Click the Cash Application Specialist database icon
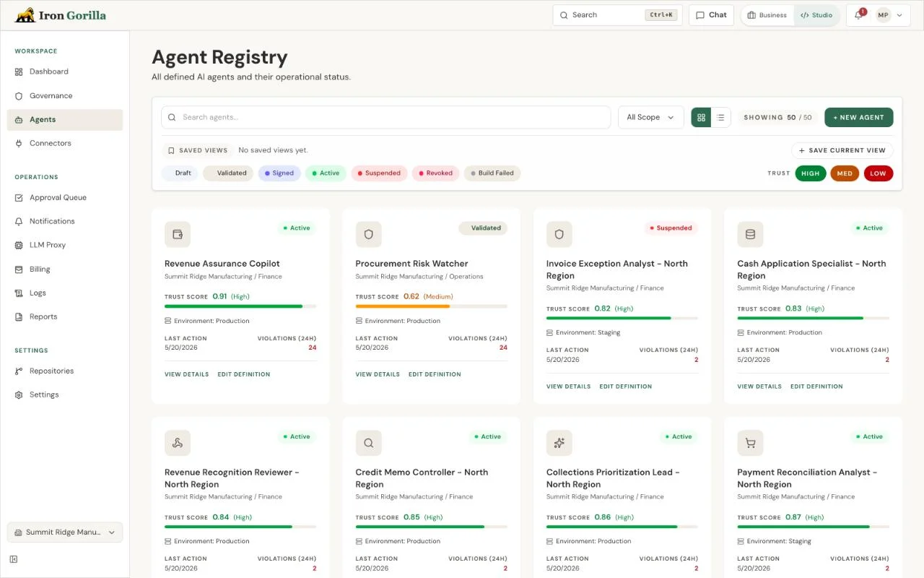This screenshot has width=924, height=578. [750, 235]
